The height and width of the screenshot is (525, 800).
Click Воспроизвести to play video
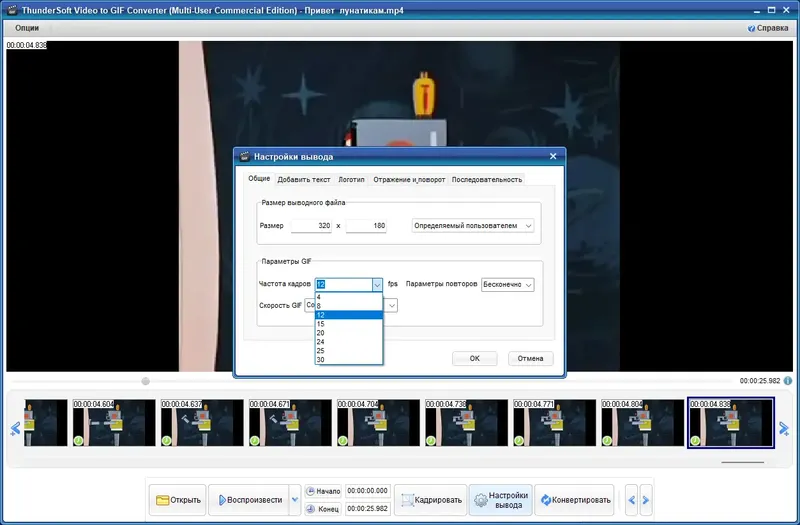[x=249, y=500]
